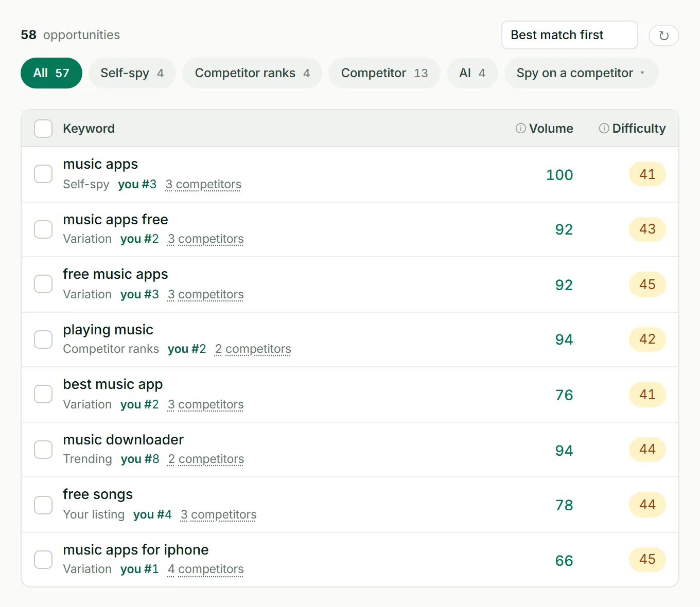The height and width of the screenshot is (607, 700).
Task: Click the "Trending" label under music downloader
Action: [x=87, y=459]
